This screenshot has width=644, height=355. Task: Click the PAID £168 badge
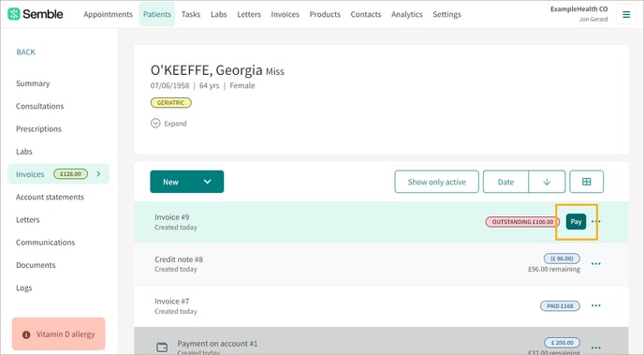(560, 306)
